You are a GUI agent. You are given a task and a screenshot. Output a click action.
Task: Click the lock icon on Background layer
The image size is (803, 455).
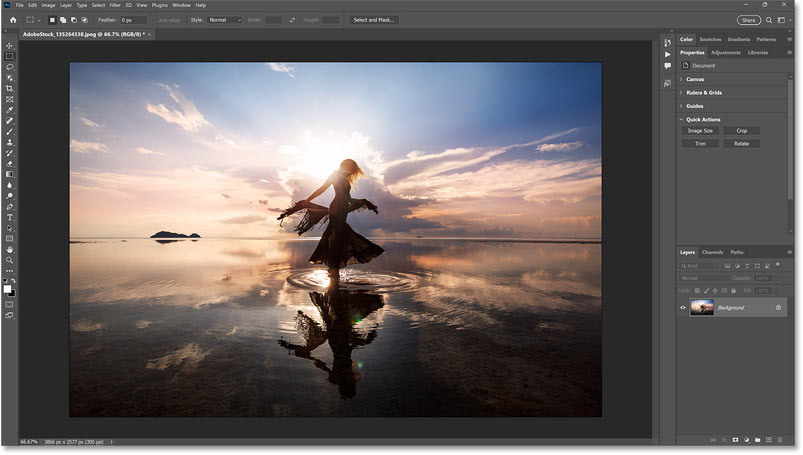778,308
